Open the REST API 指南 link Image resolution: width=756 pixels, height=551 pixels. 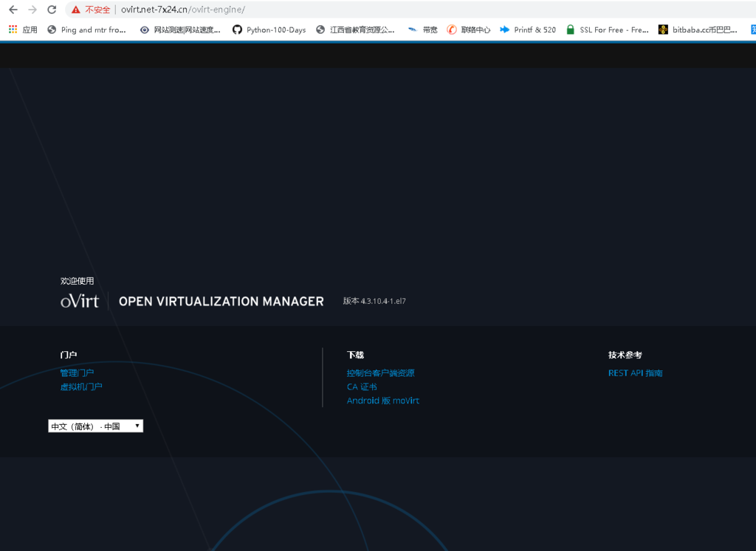click(x=635, y=372)
